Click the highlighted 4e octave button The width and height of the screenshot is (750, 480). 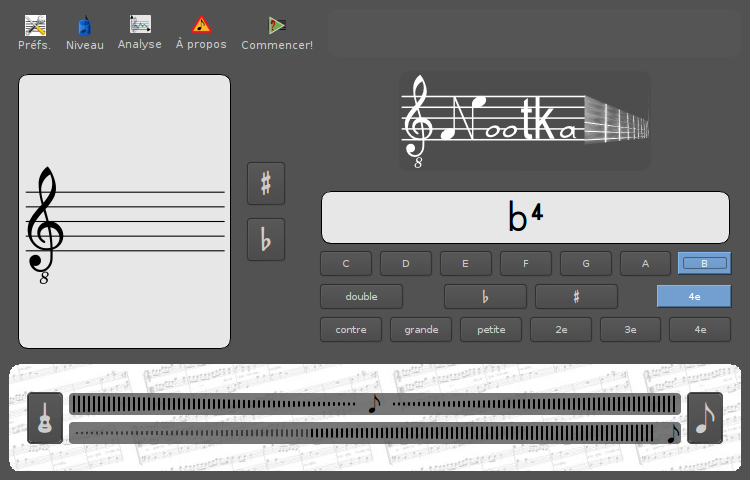(x=694, y=296)
